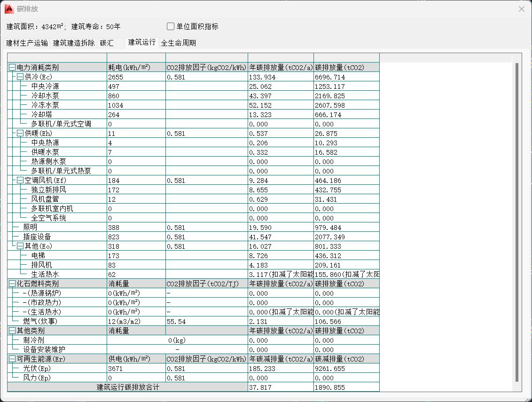The height and width of the screenshot is (402, 532).
Task: Collapse the 化石燃料类别 section
Action: tap(12, 284)
